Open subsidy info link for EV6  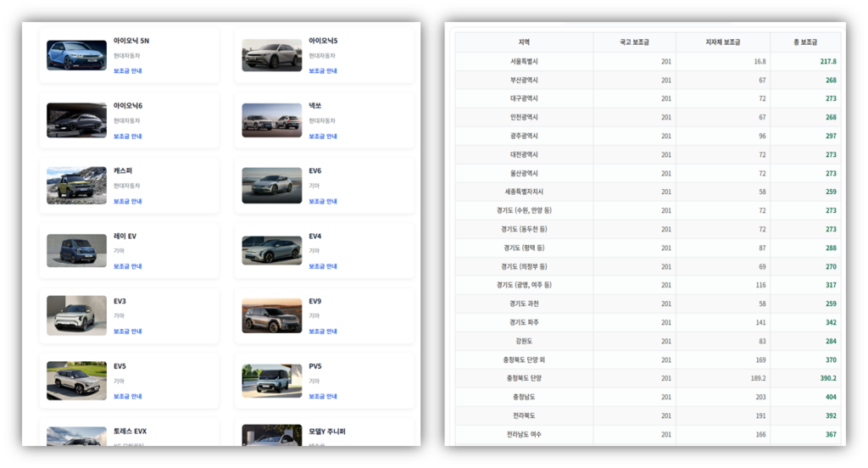point(322,202)
